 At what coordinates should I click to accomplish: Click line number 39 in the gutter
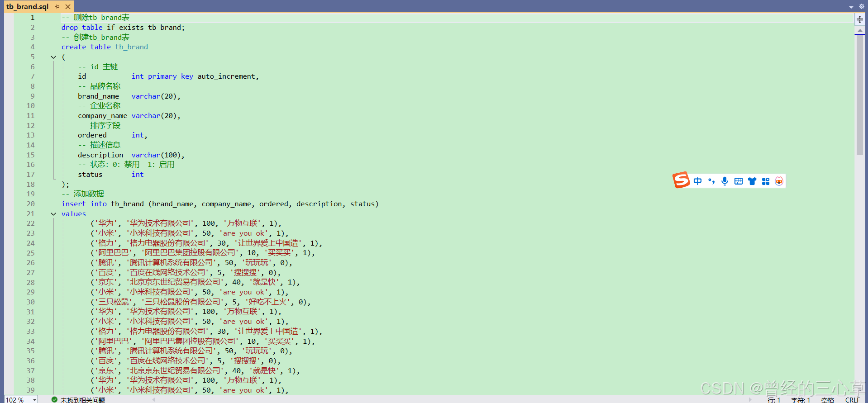(30, 390)
